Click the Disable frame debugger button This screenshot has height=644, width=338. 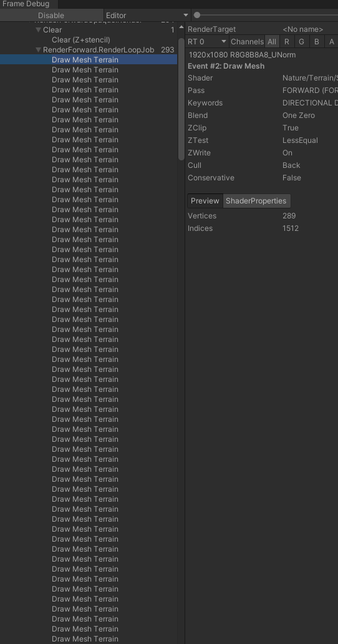click(x=51, y=15)
